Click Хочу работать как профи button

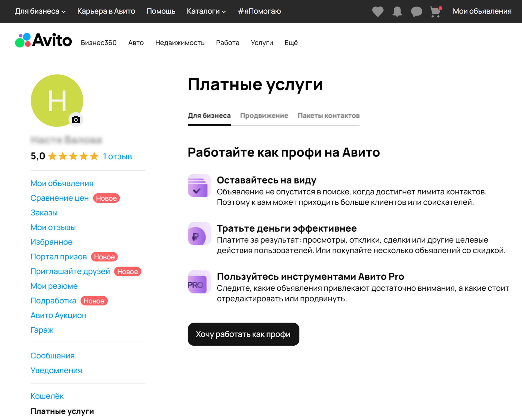pyautogui.click(x=243, y=334)
